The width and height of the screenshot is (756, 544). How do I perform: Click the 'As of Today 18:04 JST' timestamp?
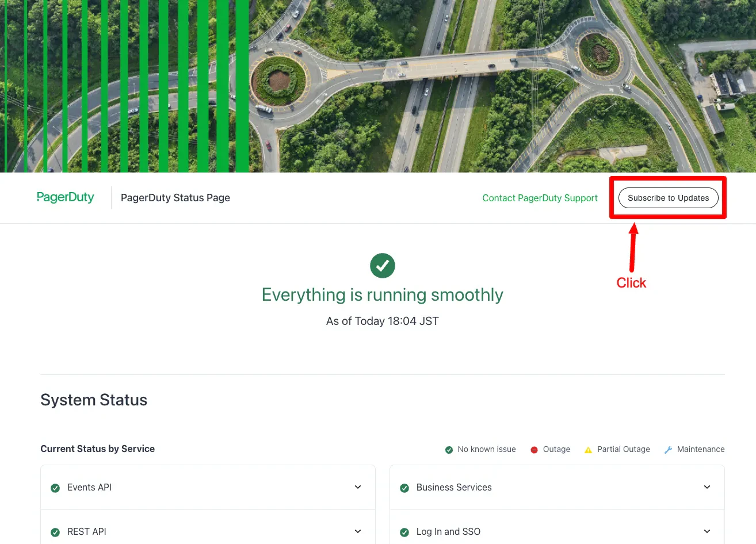point(383,321)
